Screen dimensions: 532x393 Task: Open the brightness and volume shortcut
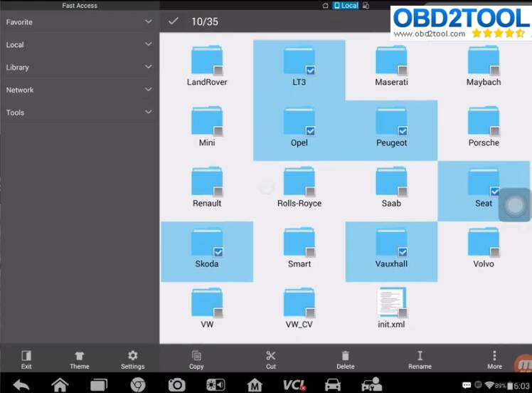pyautogui.click(x=216, y=385)
